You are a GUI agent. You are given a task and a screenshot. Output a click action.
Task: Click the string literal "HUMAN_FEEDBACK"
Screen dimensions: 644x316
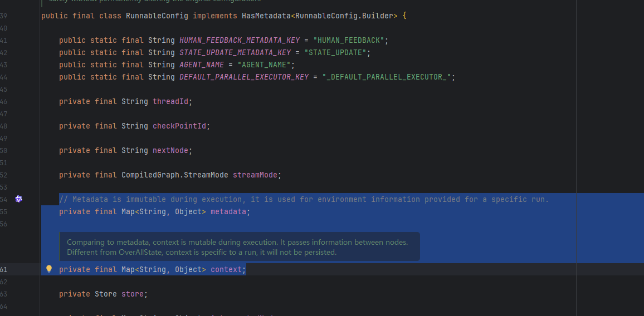[349, 40]
